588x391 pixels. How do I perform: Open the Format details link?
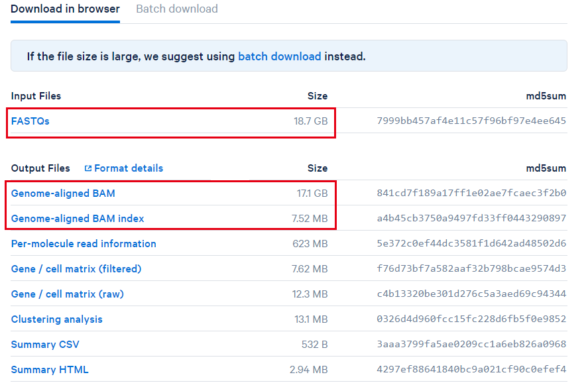click(128, 168)
